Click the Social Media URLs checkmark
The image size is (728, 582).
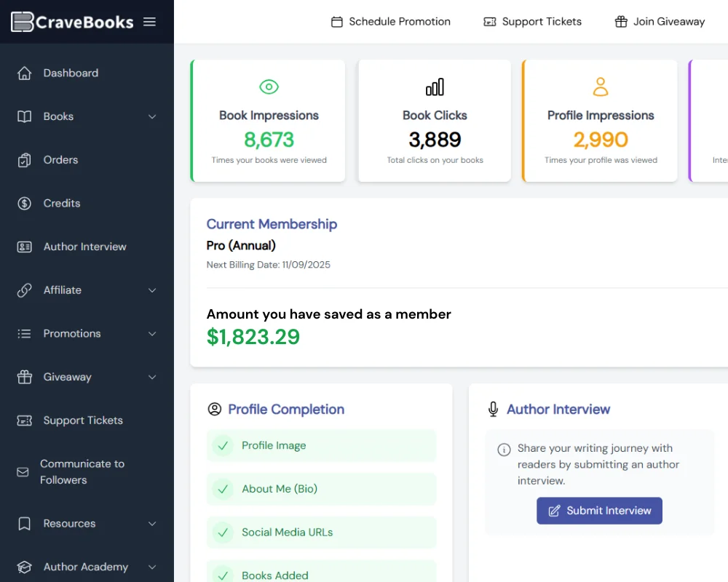223,533
